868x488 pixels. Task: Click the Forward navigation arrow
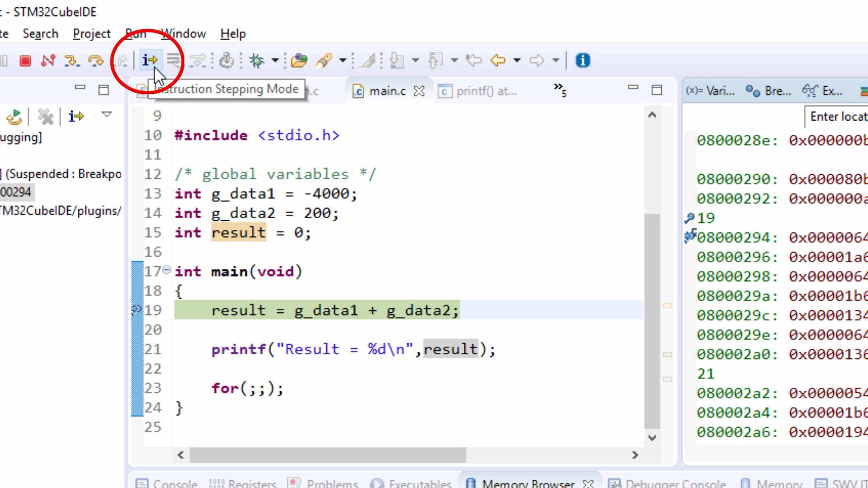(537, 61)
